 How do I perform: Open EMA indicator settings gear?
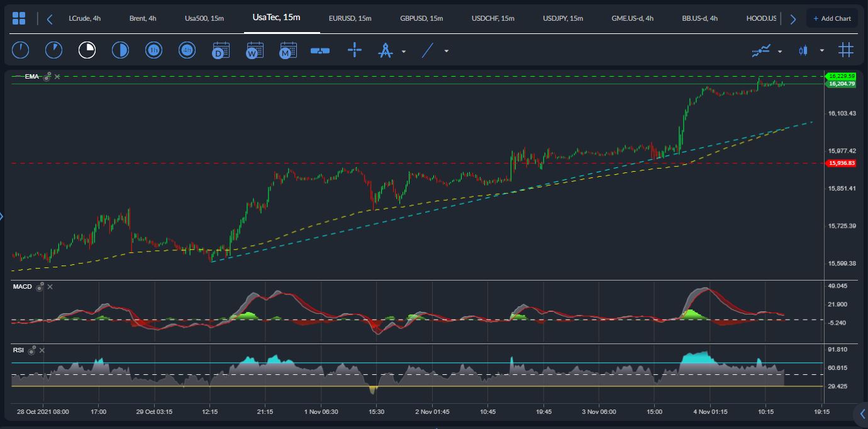47,76
